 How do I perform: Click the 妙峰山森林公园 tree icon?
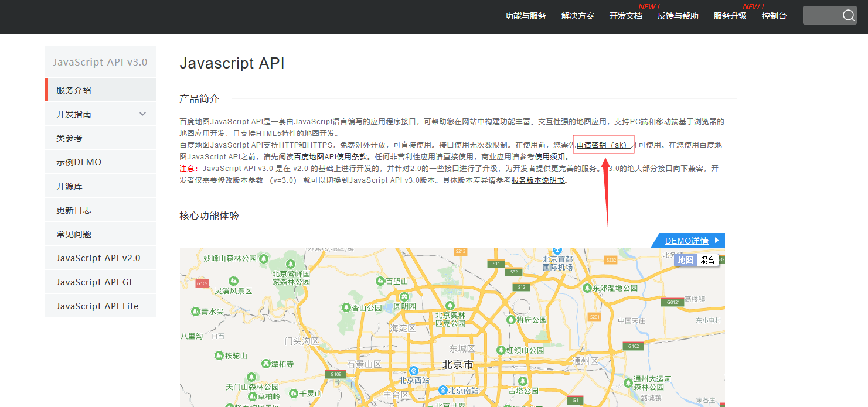pos(264,258)
